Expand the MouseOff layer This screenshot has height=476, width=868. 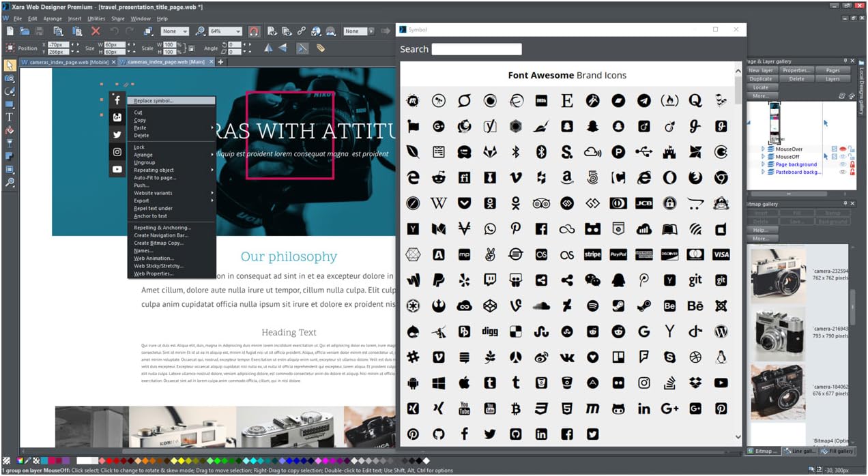[x=764, y=157]
